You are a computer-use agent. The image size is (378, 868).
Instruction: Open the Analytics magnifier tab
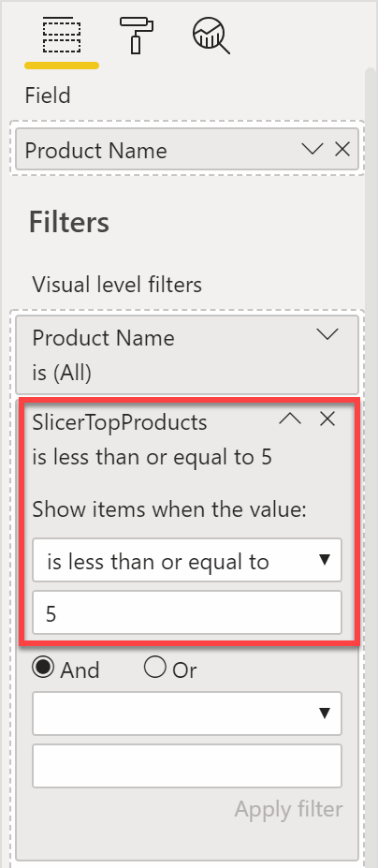211,36
